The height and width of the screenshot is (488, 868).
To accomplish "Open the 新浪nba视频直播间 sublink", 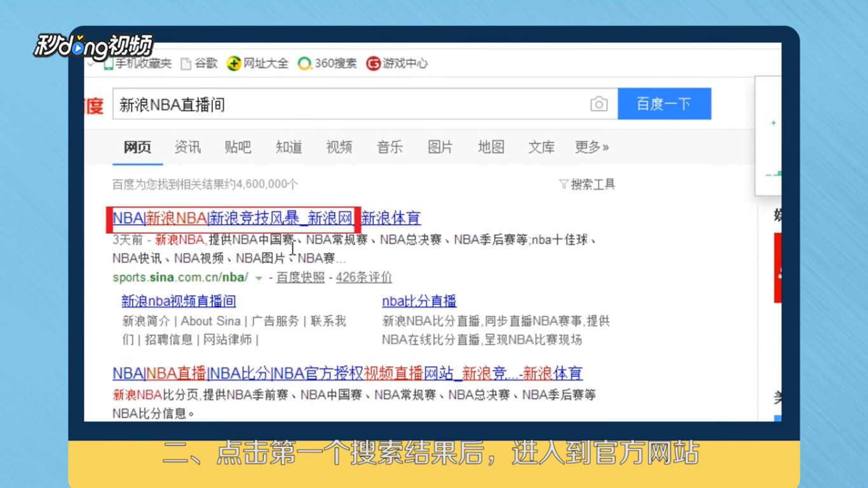I will coord(178,301).
